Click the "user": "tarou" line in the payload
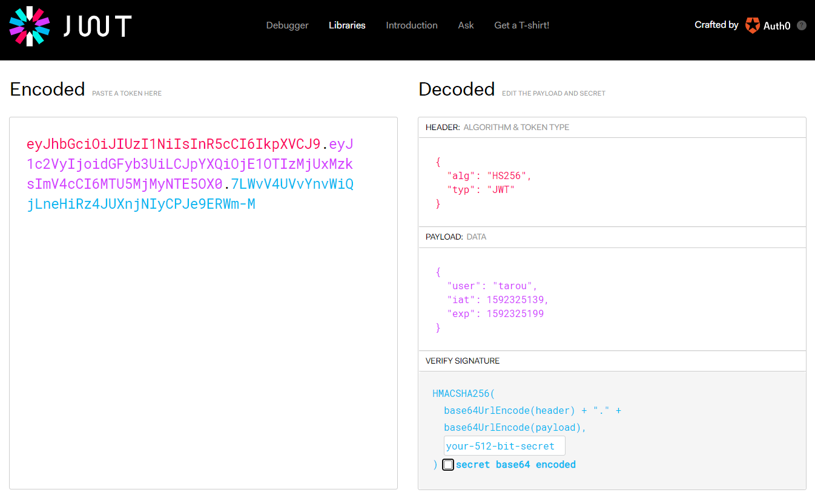Image resolution: width=815 pixels, height=504 pixels. (x=492, y=286)
